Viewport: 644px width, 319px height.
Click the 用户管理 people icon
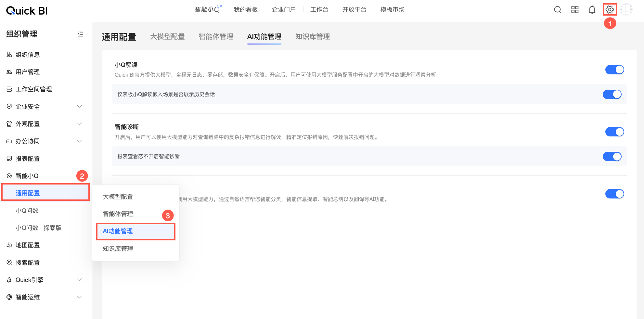point(9,72)
